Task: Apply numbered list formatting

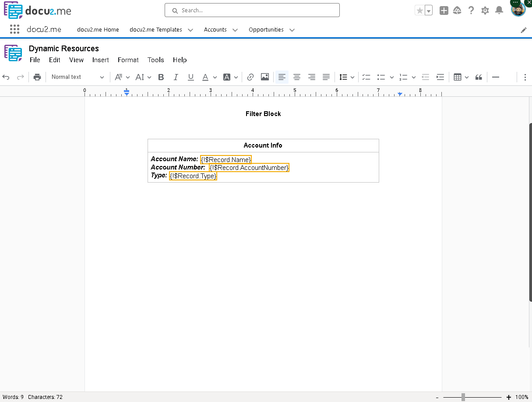Action: pyautogui.click(x=403, y=77)
